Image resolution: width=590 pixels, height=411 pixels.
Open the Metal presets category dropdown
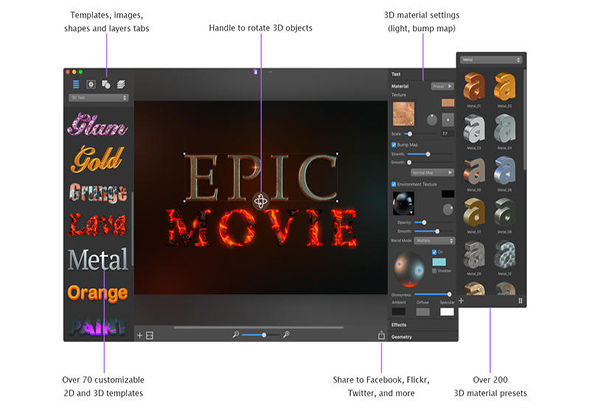coord(491,60)
